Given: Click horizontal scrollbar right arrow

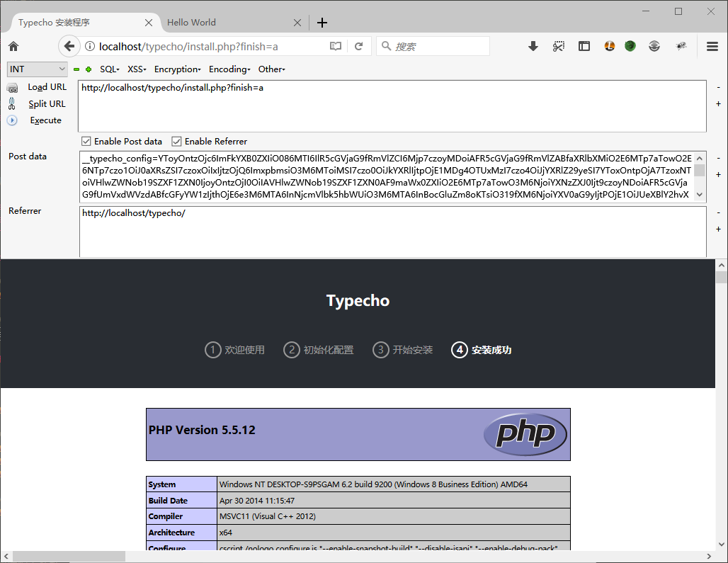Looking at the screenshot, I should coord(709,556).
